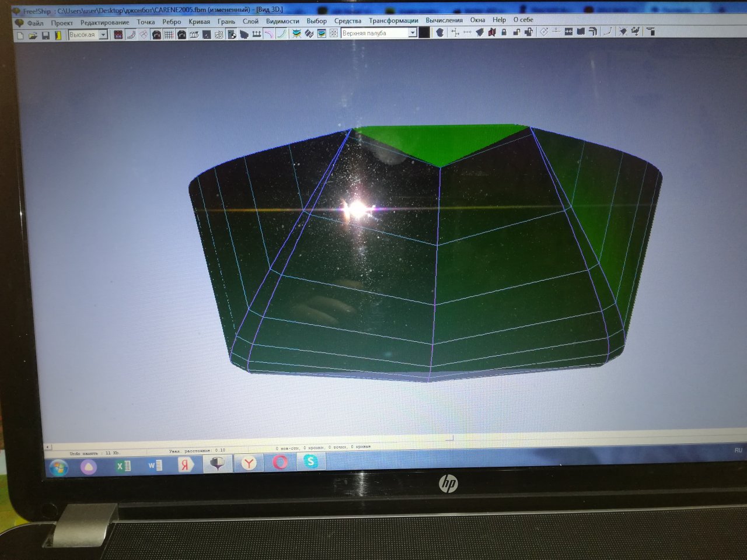Open the Слой menu
This screenshot has width=747, height=560.
coord(250,21)
